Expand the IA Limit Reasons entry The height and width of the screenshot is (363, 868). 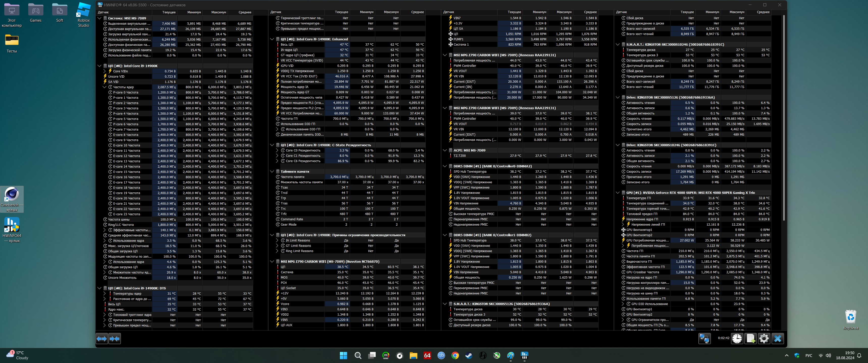pos(277,240)
